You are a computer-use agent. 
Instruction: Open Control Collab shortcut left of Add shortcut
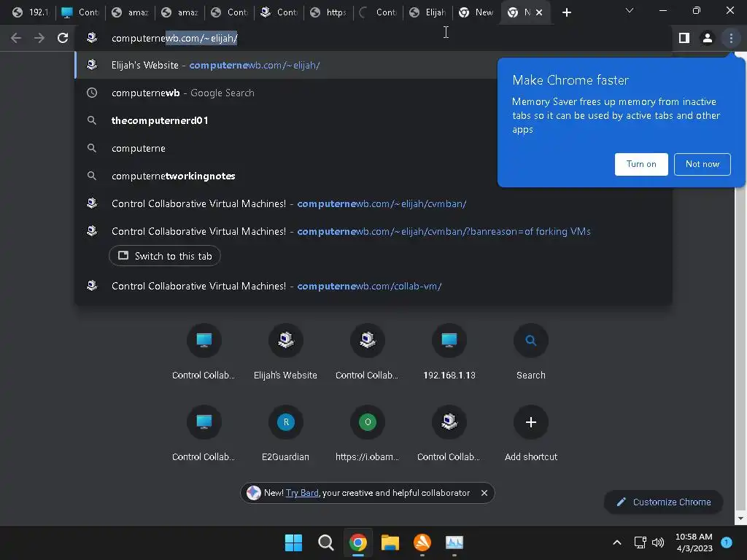(449, 433)
